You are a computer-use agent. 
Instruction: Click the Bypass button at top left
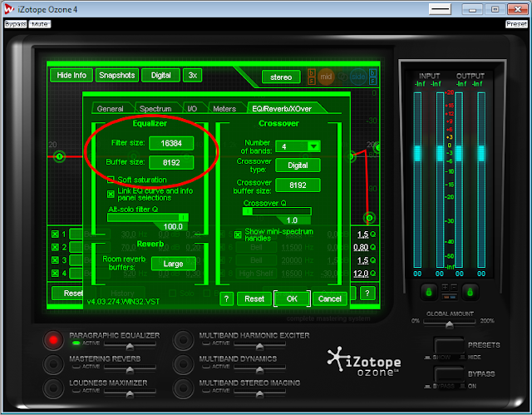pos(16,24)
